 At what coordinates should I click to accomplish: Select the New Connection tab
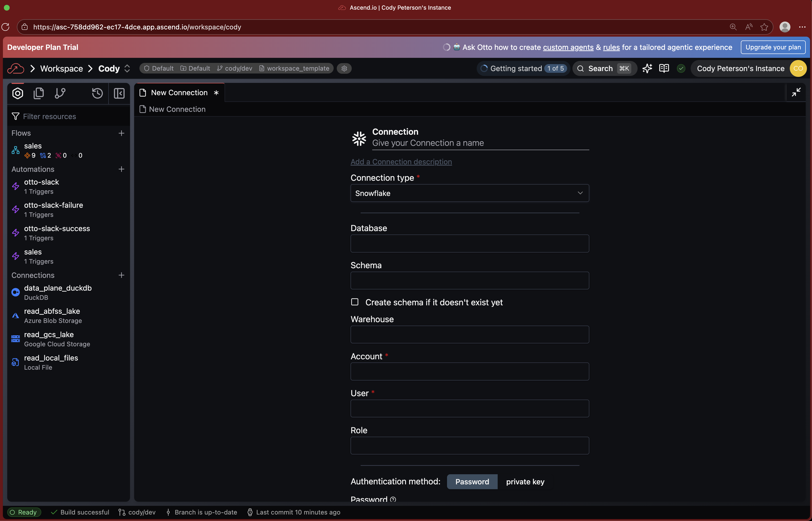tap(179, 93)
